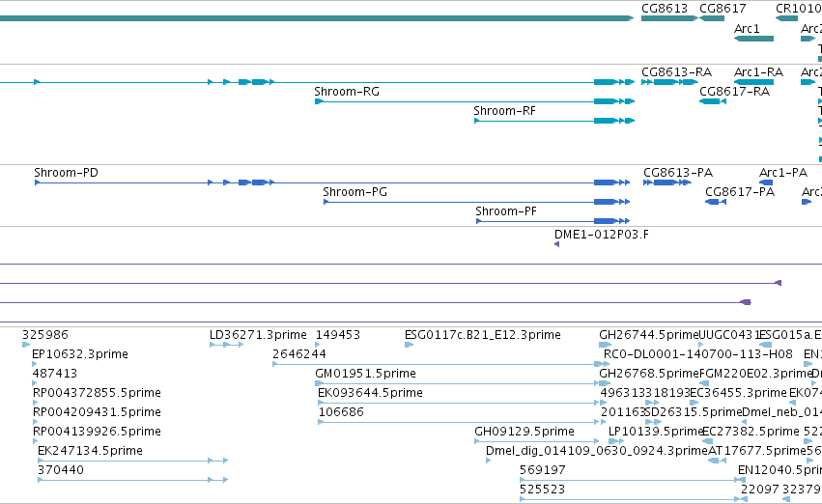Image resolution: width=822 pixels, height=504 pixels.
Task: Click RP004209431.5prime EST label
Action: (x=97, y=412)
